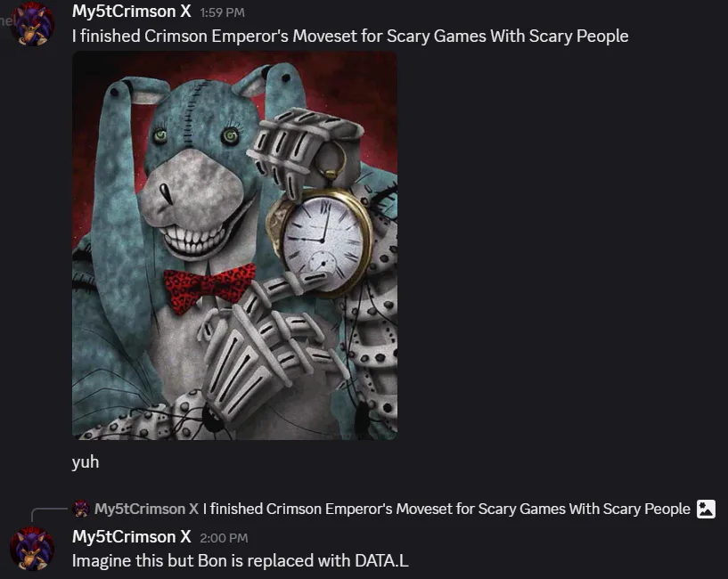
Task: Click the reply connector line near second message
Action: (x=49, y=514)
